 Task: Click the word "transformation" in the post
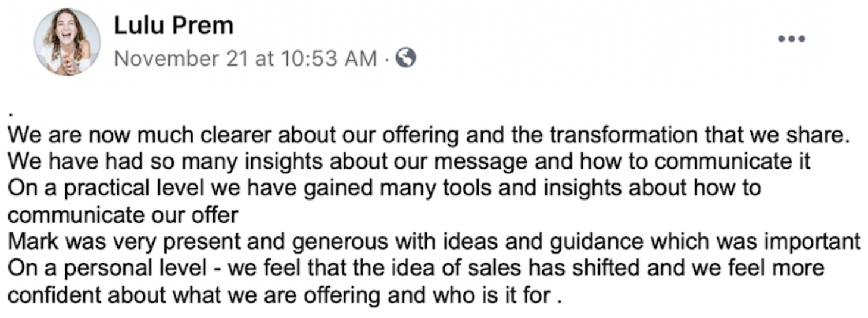(623, 135)
